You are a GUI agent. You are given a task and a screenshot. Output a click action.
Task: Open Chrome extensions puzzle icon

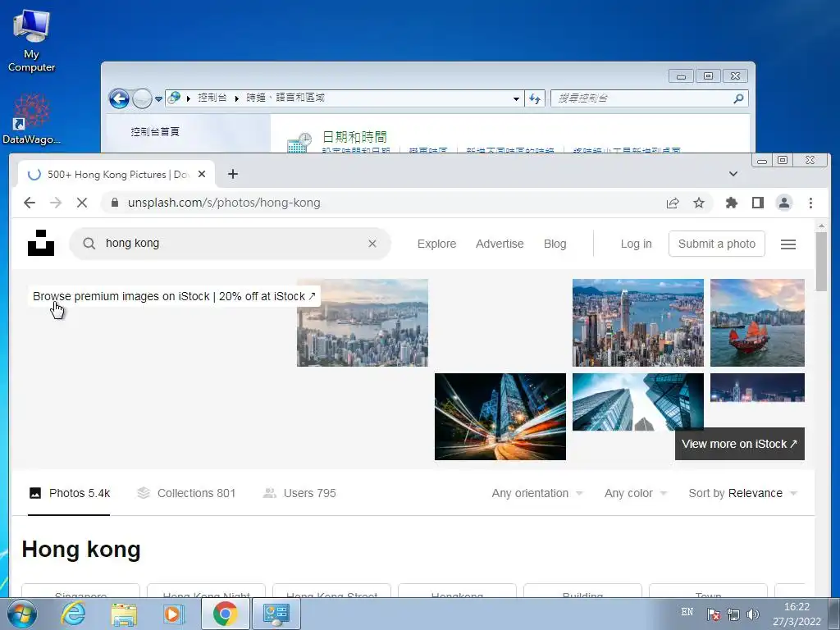(731, 203)
